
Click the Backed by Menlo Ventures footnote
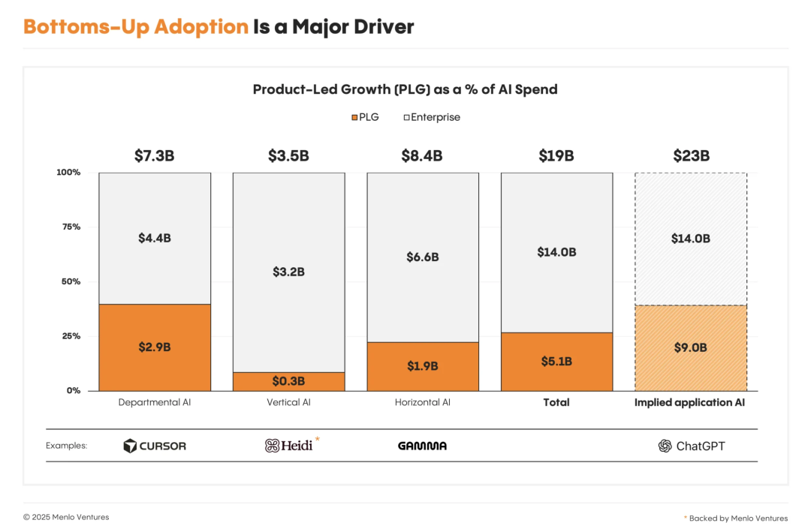(738, 518)
